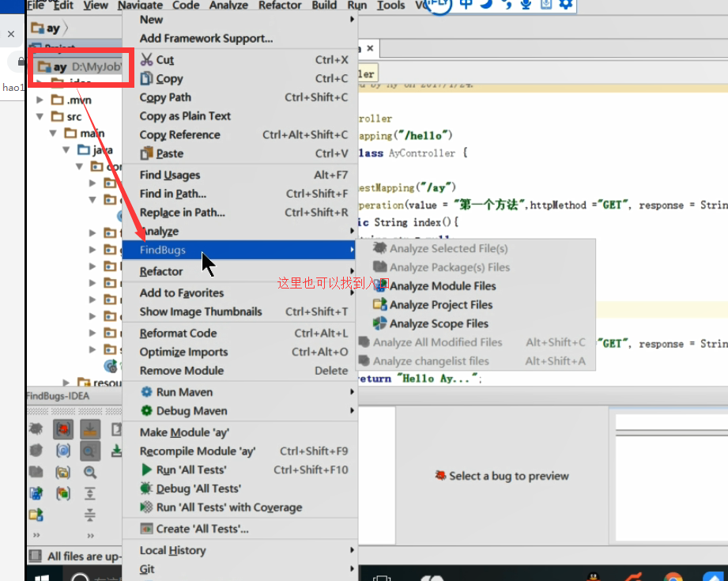The height and width of the screenshot is (581, 728).
Task: Click the Add to Favorites menu item
Action: pos(240,292)
